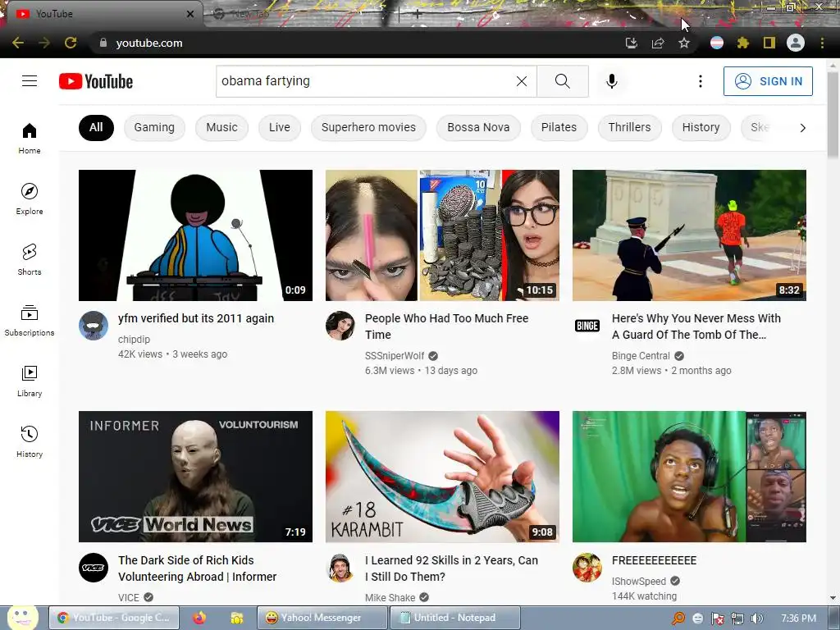Image resolution: width=840 pixels, height=630 pixels.
Task: Open Explore in sidebar
Action: [30, 199]
